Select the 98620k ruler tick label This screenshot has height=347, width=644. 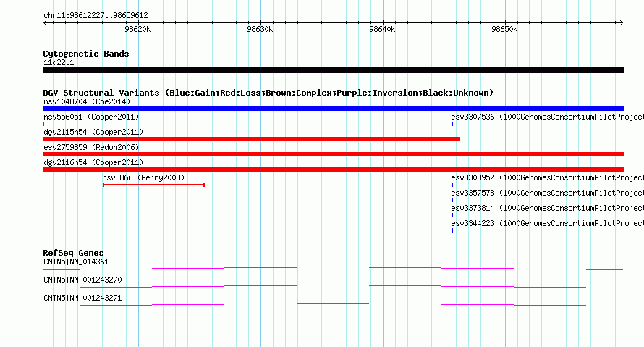click(137, 29)
